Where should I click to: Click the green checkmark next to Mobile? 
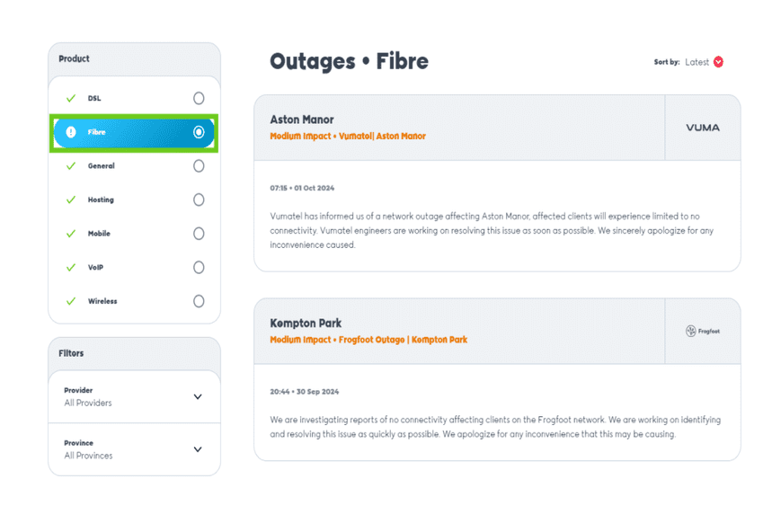[71, 234]
